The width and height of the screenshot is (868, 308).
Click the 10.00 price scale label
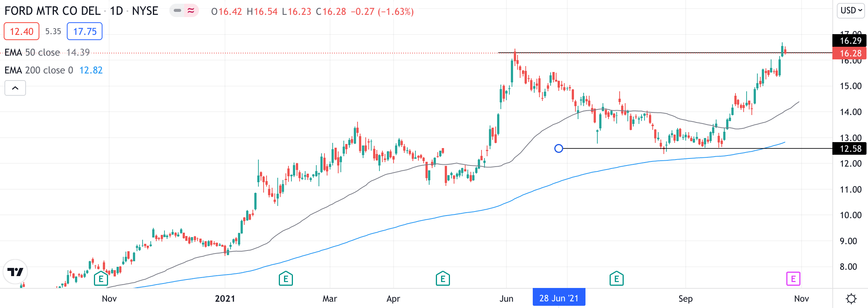coord(851,215)
